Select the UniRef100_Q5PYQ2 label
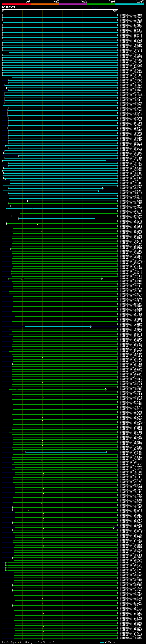 (x=131, y=42)
